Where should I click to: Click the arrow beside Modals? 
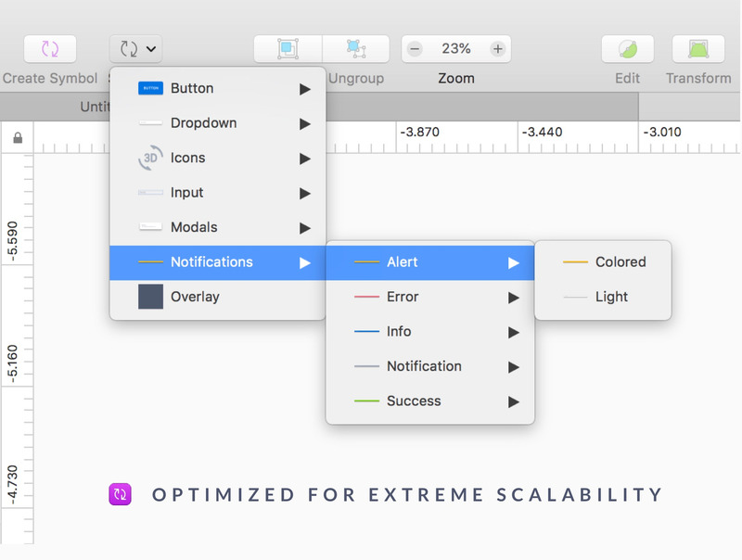[305, 228]
